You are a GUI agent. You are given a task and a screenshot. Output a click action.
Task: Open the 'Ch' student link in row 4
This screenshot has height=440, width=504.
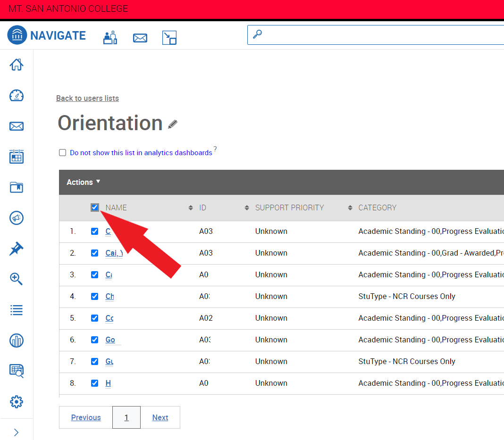pyautogui.click(x=109, y=297)
